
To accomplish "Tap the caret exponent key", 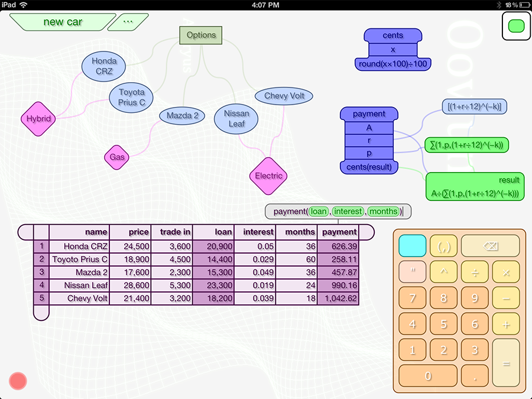I will point(443,272).
